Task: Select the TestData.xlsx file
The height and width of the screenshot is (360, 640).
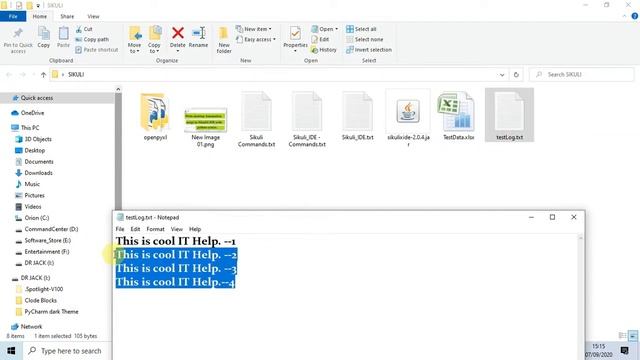Action: click(x=458, y=116)
